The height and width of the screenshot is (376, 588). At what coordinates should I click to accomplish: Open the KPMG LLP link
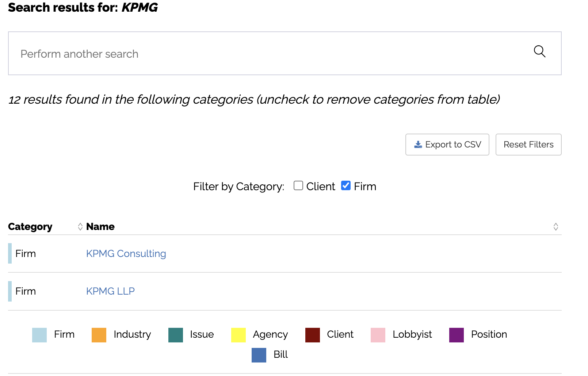110,291
